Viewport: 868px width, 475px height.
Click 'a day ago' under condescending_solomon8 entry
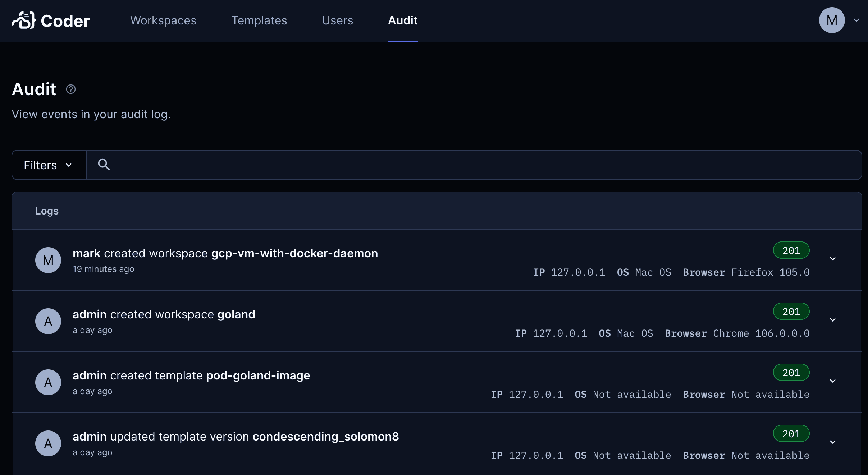coord(92,452)
